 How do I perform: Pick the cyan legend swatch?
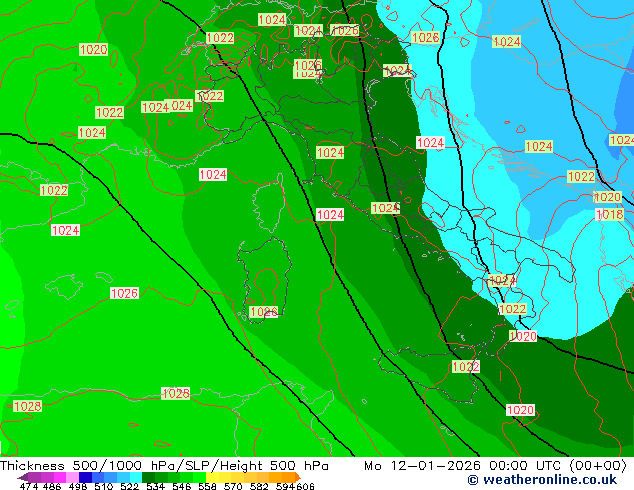click(x=136, y=477)
